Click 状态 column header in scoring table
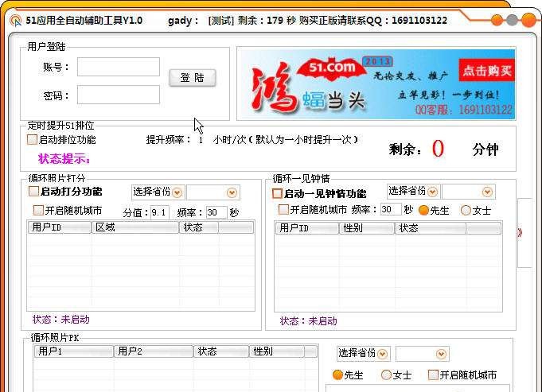Viewport: 542px width, 392px height. 199,227
